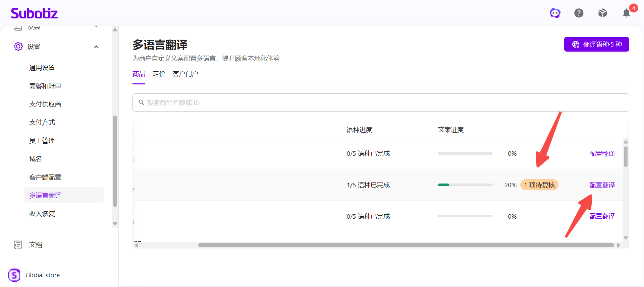
Task: Click the settings gear icon in sidebar
Action: point(18,46)
